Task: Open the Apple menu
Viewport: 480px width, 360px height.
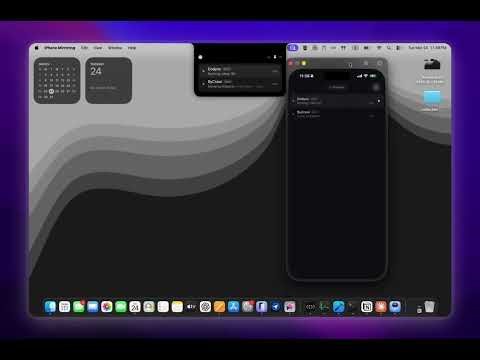Action: (x=37, y=48)
